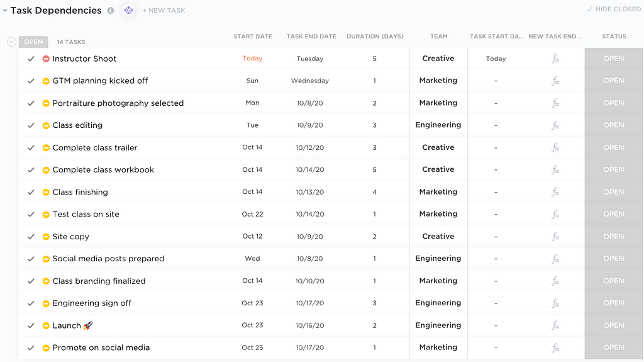Viewport: 644px width, 362px height.
Task: Click yellow status icon on Site copy
Action: [x=46, y=237]
